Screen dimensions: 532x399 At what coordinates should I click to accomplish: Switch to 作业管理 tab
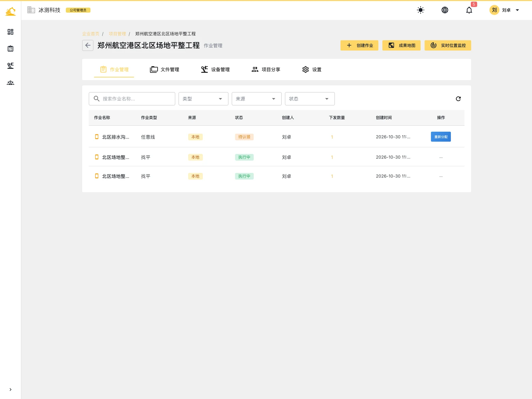pyautogui.click(x=114, y=69)
